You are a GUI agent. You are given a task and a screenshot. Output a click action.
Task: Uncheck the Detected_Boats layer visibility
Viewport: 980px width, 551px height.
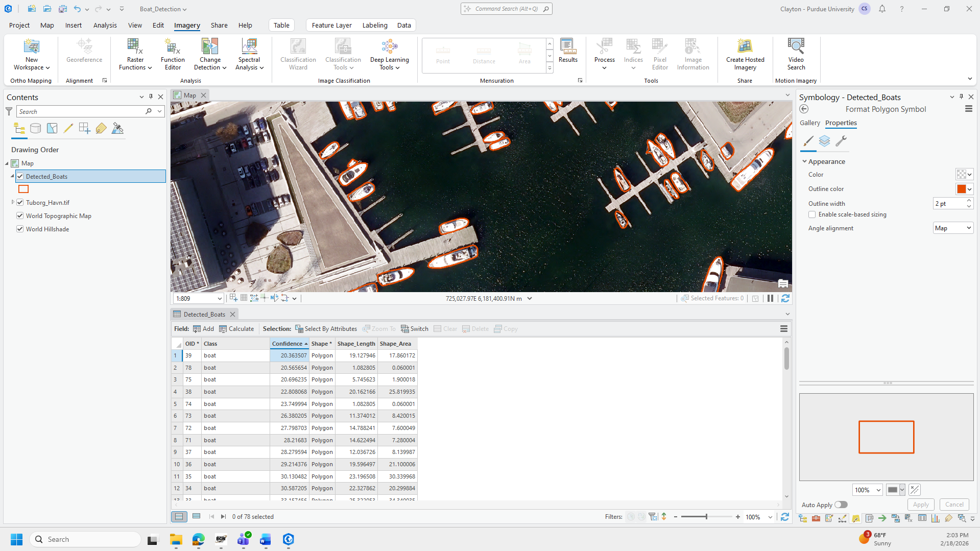(20, 177)
